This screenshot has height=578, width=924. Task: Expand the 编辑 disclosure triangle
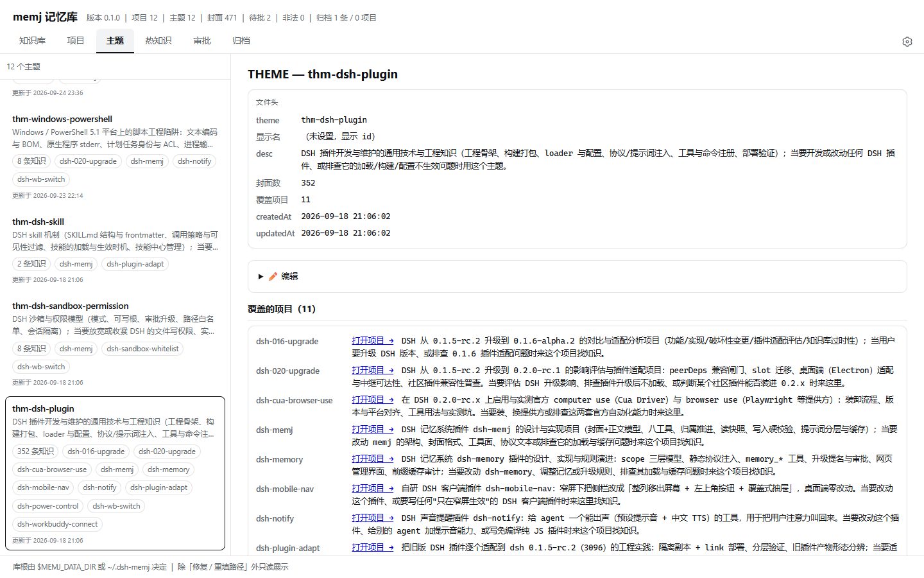tap(261, 277)
